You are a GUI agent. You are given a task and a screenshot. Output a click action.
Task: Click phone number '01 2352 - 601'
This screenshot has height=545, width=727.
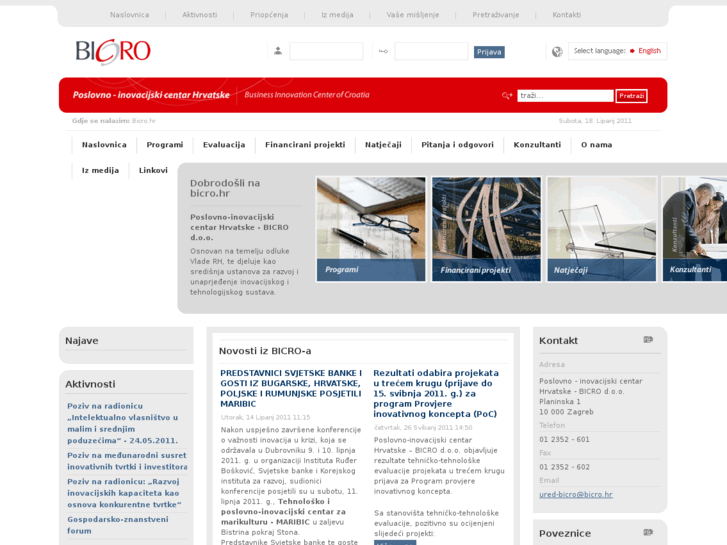click(x=564, y=439)
